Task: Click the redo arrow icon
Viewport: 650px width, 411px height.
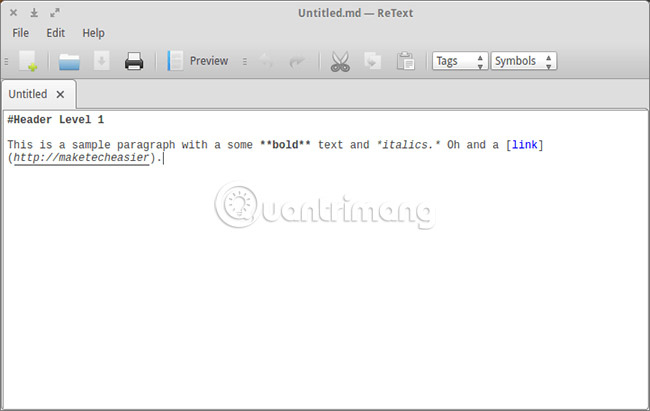Action: point(297,62)
